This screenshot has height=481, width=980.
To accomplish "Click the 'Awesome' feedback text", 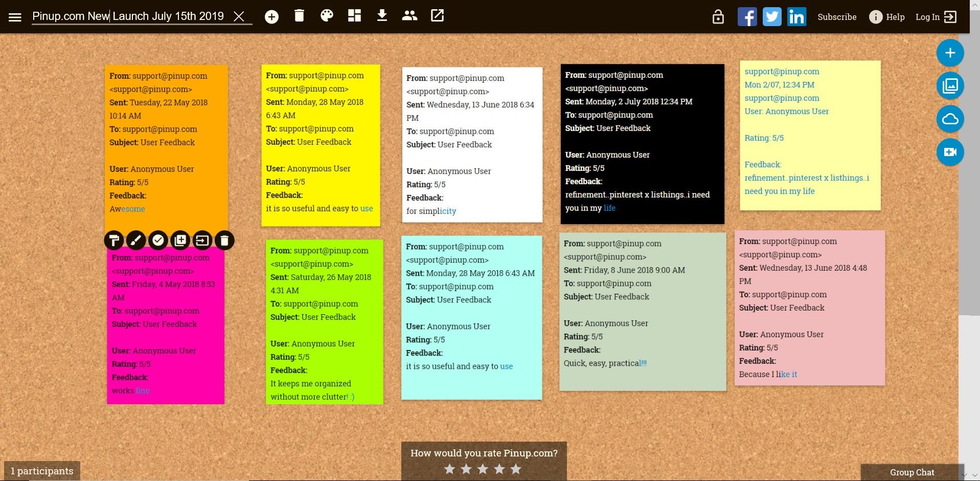I will (x=127, y=209).
